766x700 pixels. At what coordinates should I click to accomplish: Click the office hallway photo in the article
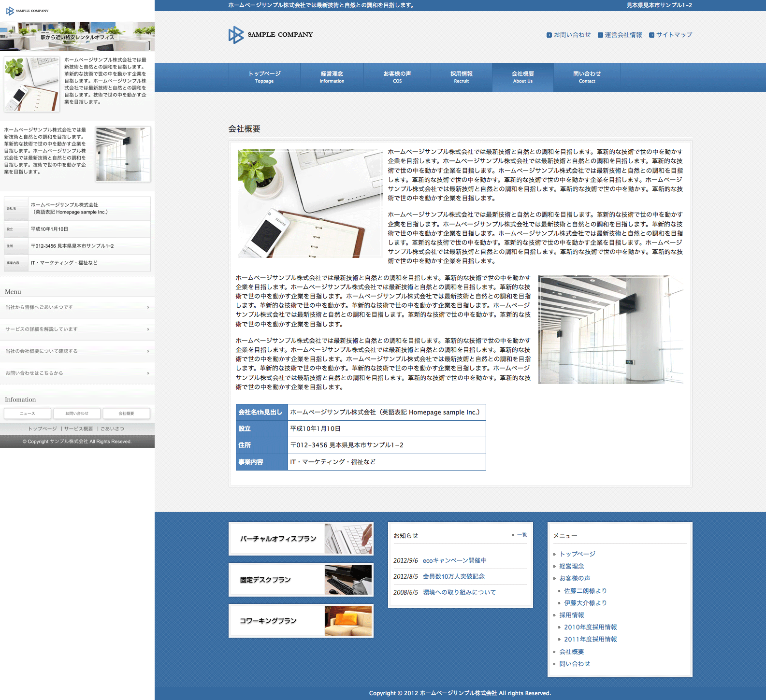point(611,329)
